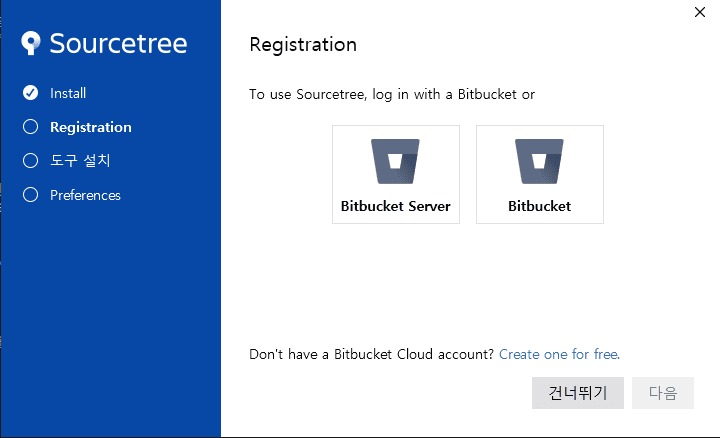The image size is (720, 438).
Task: Follow the Create one for free link
Action: [x=559, y=354]
